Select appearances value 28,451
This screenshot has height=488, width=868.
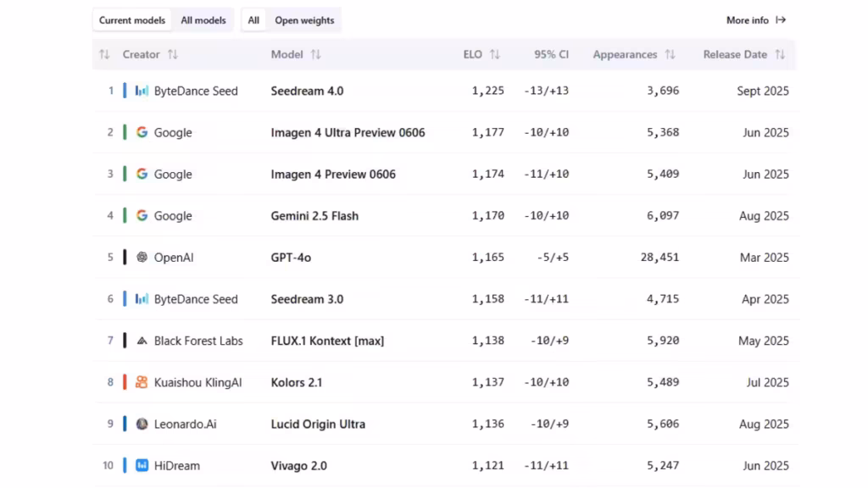pos(659,258)
